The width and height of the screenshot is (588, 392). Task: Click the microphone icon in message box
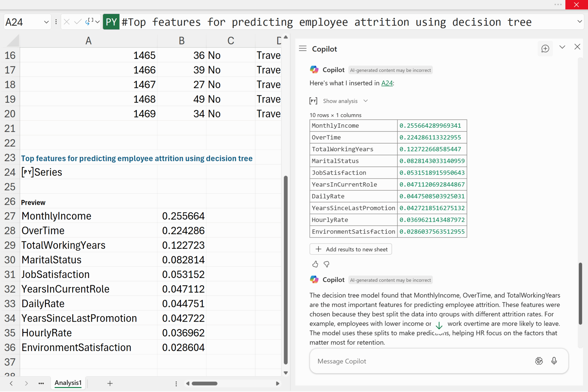pos(554,361)
